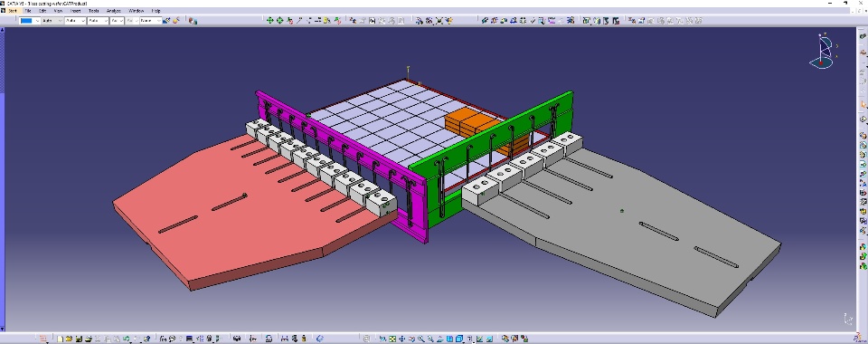Click the Print icon in bottom toolbar
The height and width of the screenshot is (344, 868).
[x=88, y=339]
